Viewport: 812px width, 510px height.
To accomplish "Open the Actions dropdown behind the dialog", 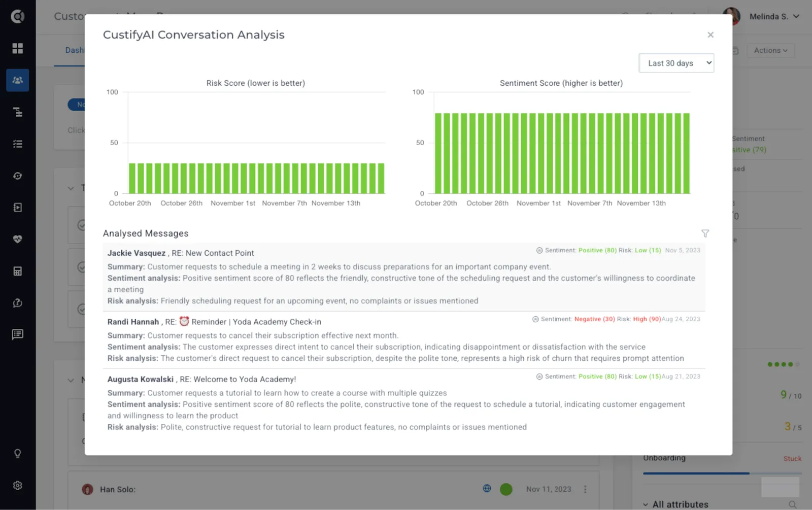I will [770, 50].
